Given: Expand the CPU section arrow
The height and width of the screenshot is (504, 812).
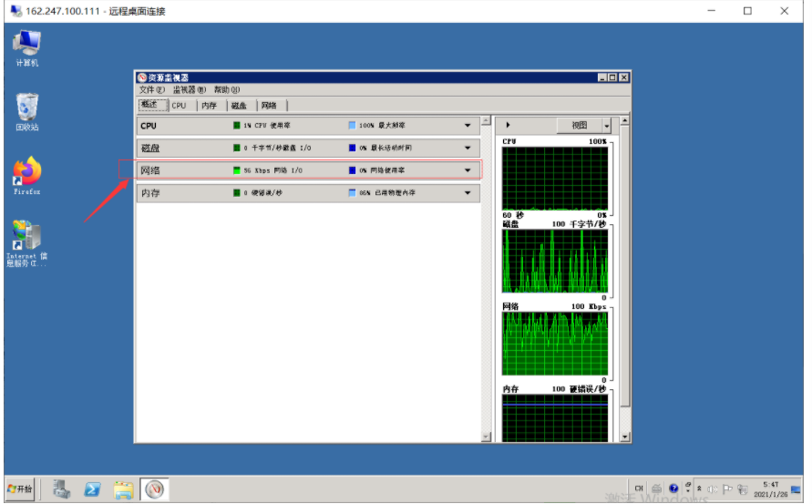Looking at the screenshot, I should pyautogui.click(x=468, y=125).
